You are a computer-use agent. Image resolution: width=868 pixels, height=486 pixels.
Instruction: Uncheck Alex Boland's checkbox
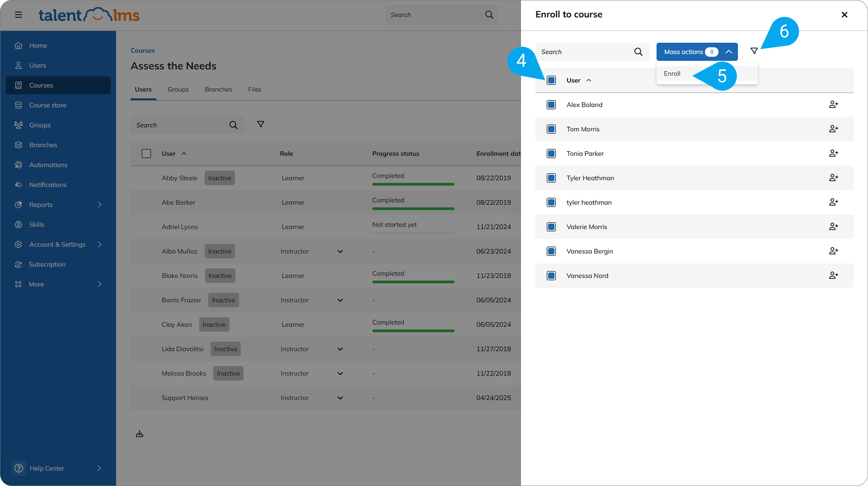(551, 105)
